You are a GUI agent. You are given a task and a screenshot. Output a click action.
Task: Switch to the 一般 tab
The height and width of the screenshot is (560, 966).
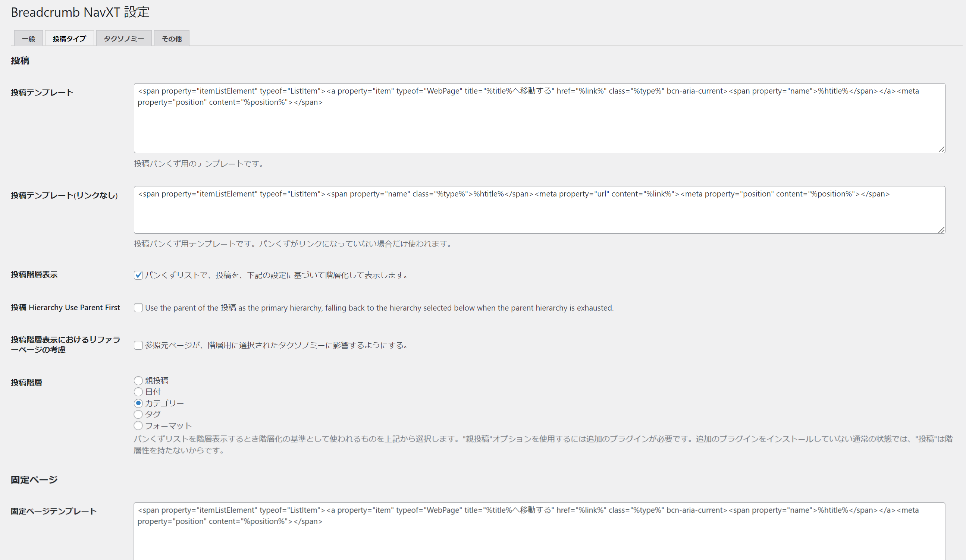(28, 38)
